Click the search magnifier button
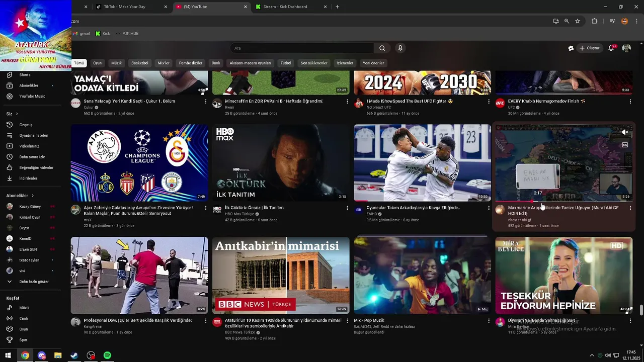 [382, 48]
